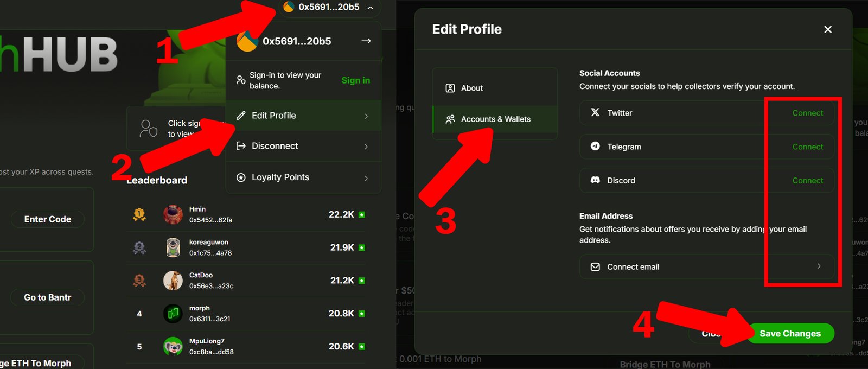The width and height of the screenshot is (868, 369).
Task: Click the Telegram logo icon
Action: pos(595,146)
